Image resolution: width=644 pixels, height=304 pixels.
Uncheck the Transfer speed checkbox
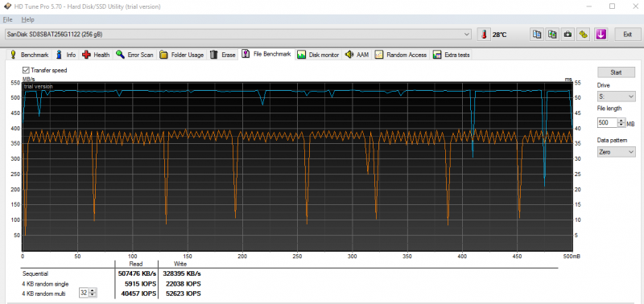[x=27, y=70]
